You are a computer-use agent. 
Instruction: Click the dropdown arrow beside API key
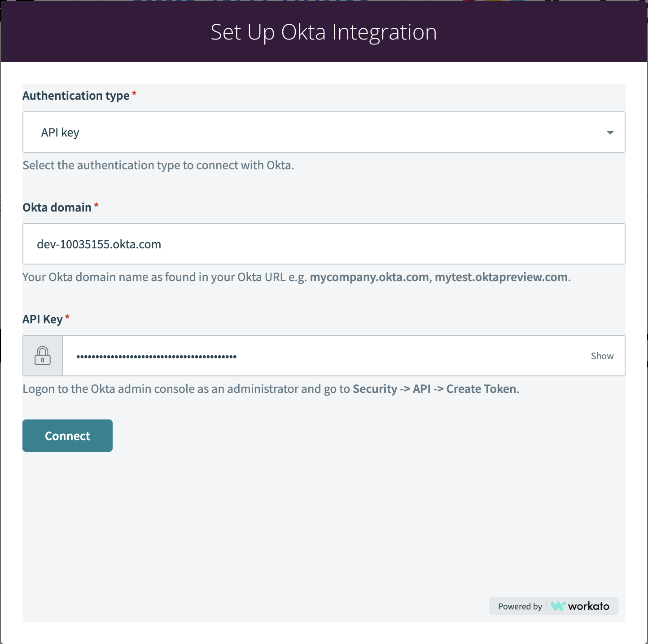point(610,132)
